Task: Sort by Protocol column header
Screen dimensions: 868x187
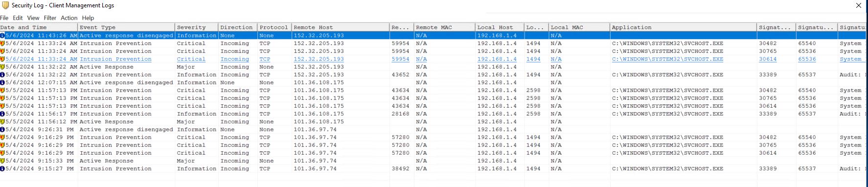Action: pos(274,27)
